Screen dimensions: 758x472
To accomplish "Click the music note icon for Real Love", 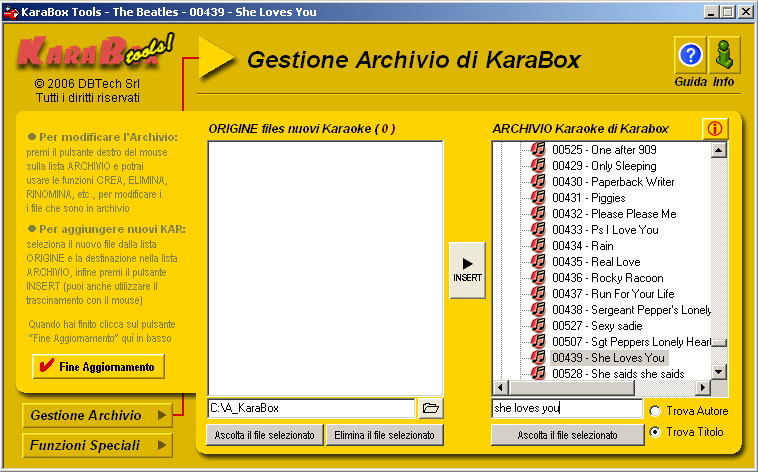I will click(538, 261).
